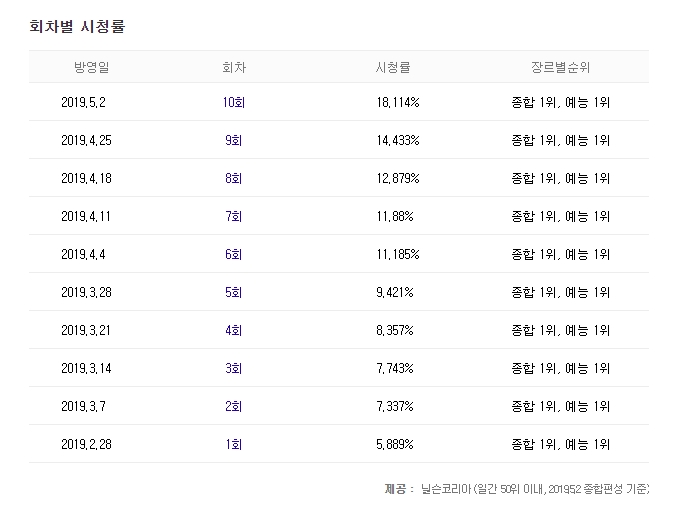Click the genre ranking in the 2회 row

pyautogui.click(x=560, y=406)
